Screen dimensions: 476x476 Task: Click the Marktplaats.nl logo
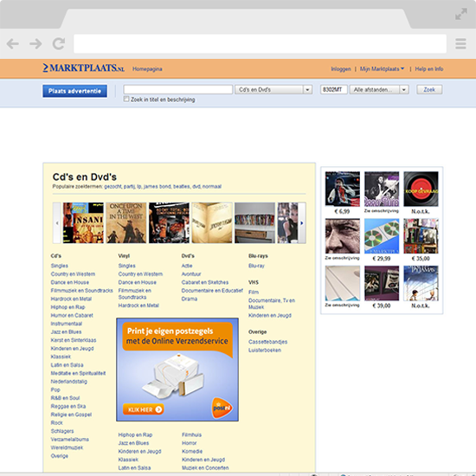83,68
